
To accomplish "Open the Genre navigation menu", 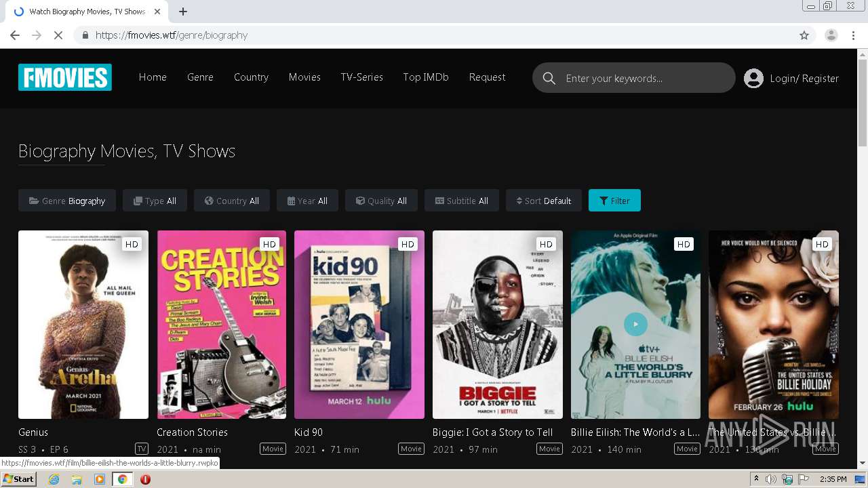I will pyautogui.click(x=200, y=77).
